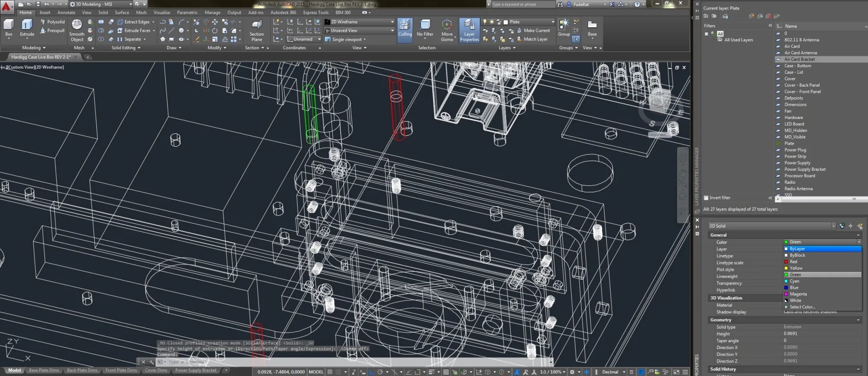868x376 pixels.
Task: Collapse the General properties section
Action: click(858, 235)
